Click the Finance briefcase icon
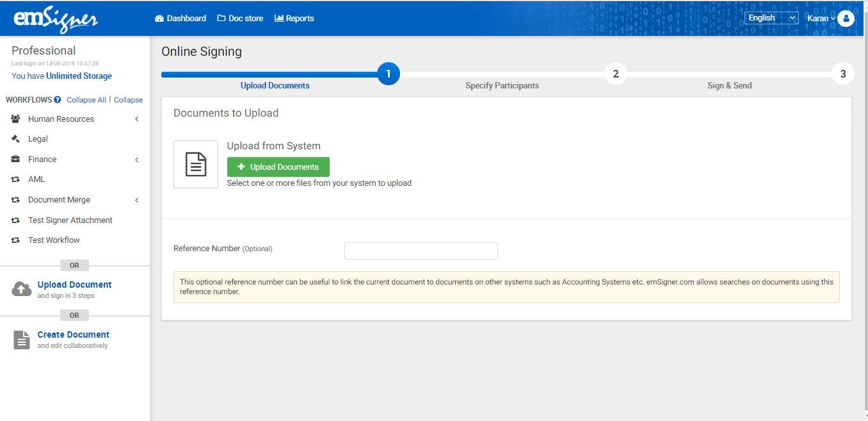The image size is (868, 421). coord(15,159)
